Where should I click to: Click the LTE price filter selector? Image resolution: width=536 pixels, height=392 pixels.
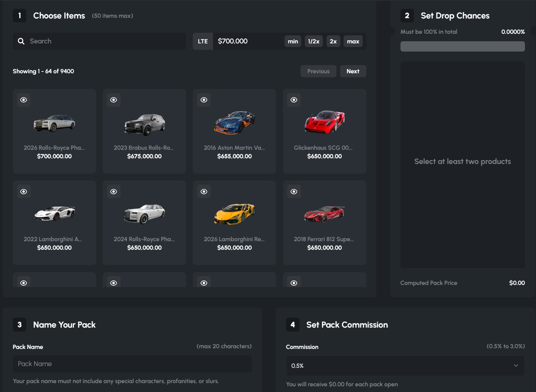click(x=203, y=41)
